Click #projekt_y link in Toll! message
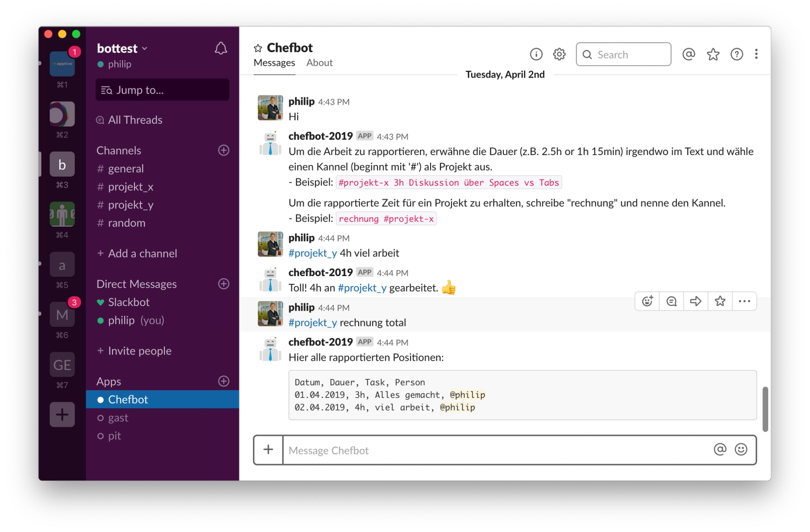The image size is (810, 532). 362,288
